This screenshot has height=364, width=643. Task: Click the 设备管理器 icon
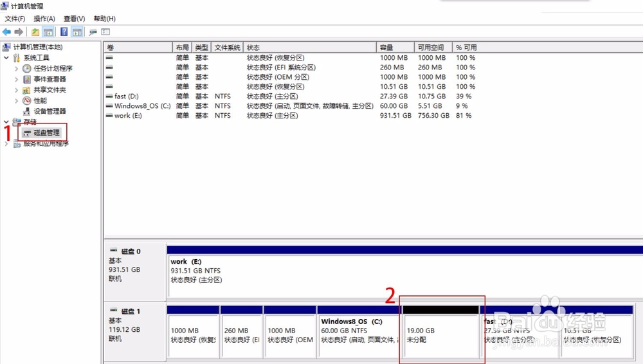pos(26,111)
